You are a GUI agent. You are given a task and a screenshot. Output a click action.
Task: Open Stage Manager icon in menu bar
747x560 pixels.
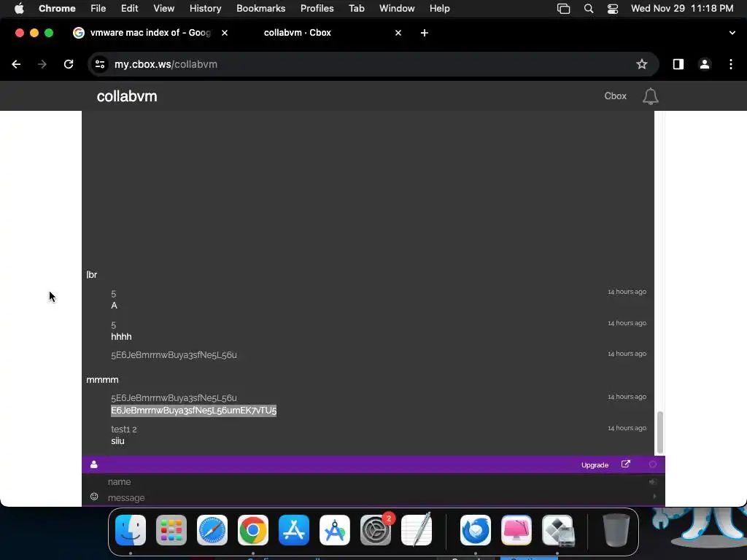coord(564,9)
